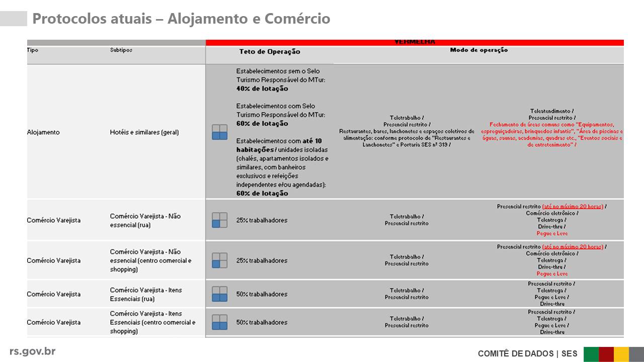Click 25% trabalhadores in centro comercial Não essencial row
The image size is (644, 362).
click(262, 260)
